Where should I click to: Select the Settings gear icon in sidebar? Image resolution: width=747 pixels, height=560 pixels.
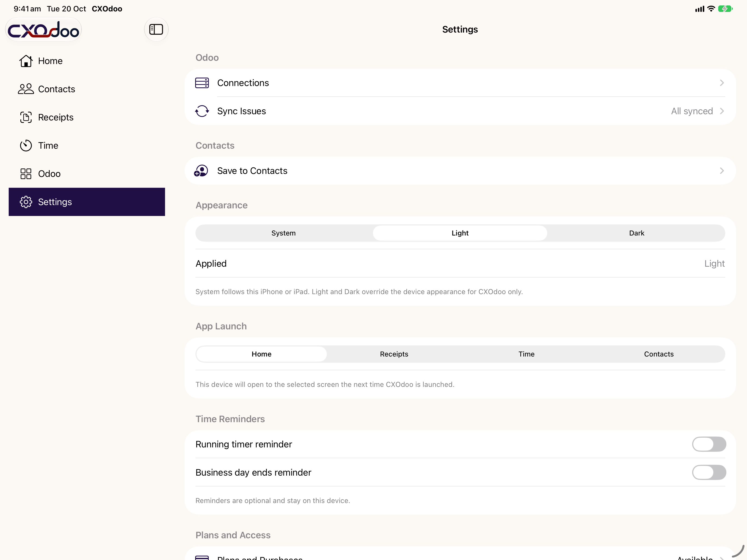pyautogui.click(x=26, y=202)
